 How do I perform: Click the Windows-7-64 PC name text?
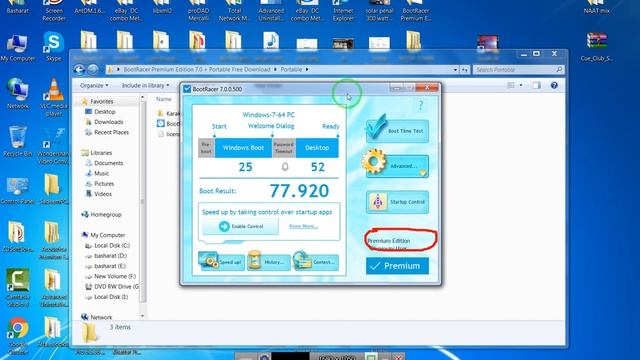[x=269, y=115]
